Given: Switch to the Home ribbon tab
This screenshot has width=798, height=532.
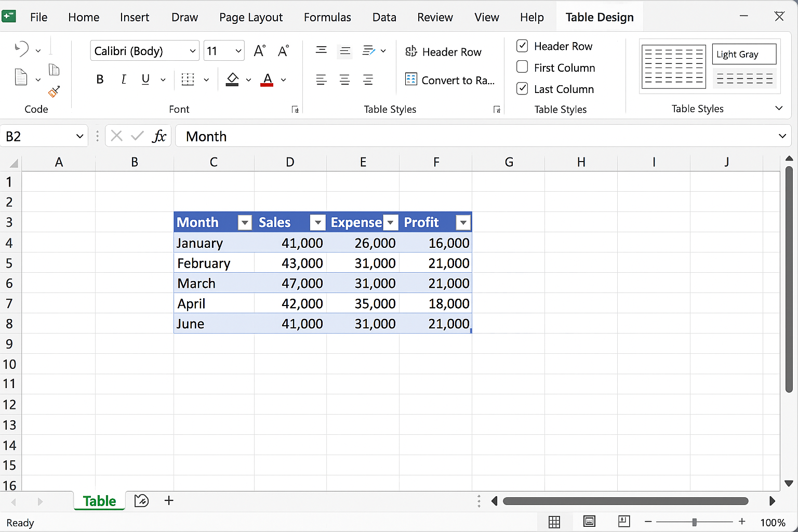Looking at the screenshot, I should coord(84,17).
